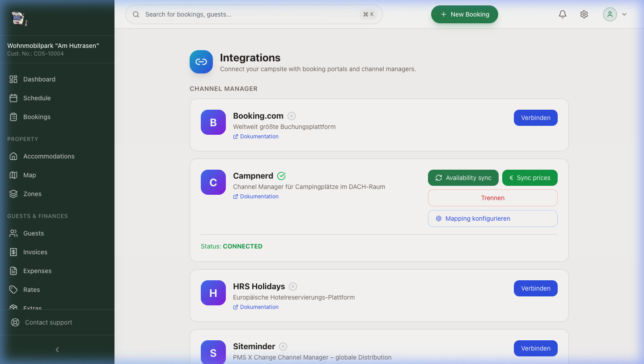This screenshot has height=364, width=644.
Task: Open Booking.com Dokumentation link
Action: [256, 137]
